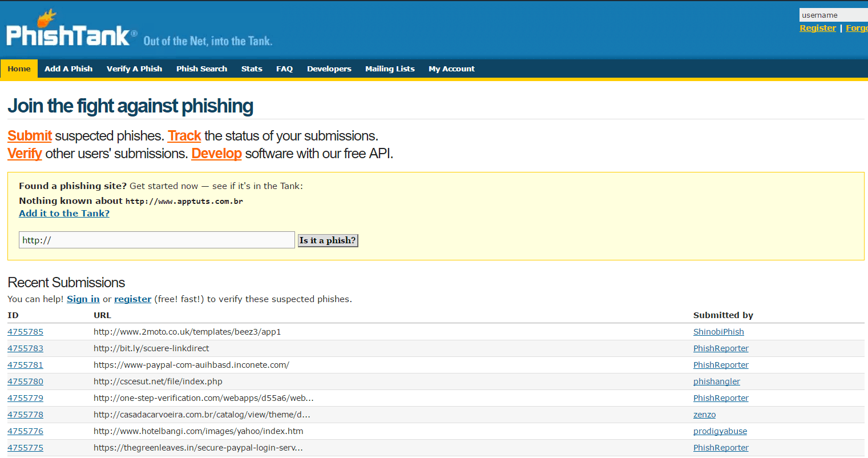Viewport: 868px width, 458px height.
Task: Click the 'Submitted by' column header
Action: coord(723,315)
